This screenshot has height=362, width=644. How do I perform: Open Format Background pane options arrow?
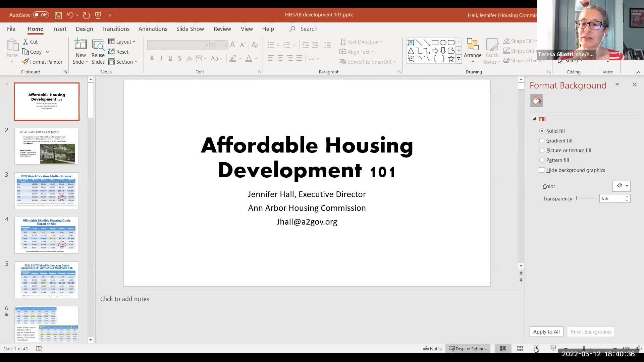coord(617,84)
